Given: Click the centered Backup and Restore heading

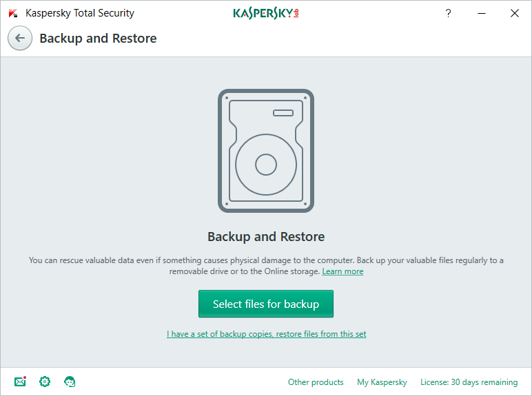Looking at the screenshot, I should click(x=266, y=236).
